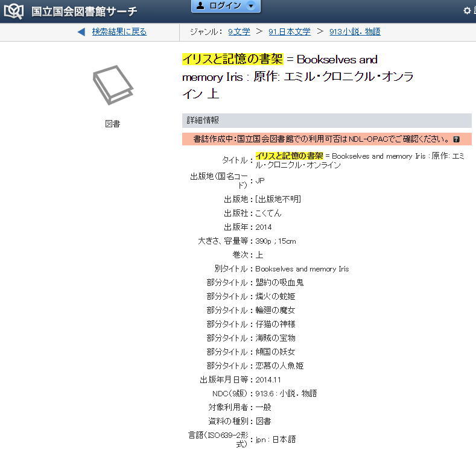Select part title 輪廻の魔女
This screenshot has height=453, width=476.
(275, 310)
